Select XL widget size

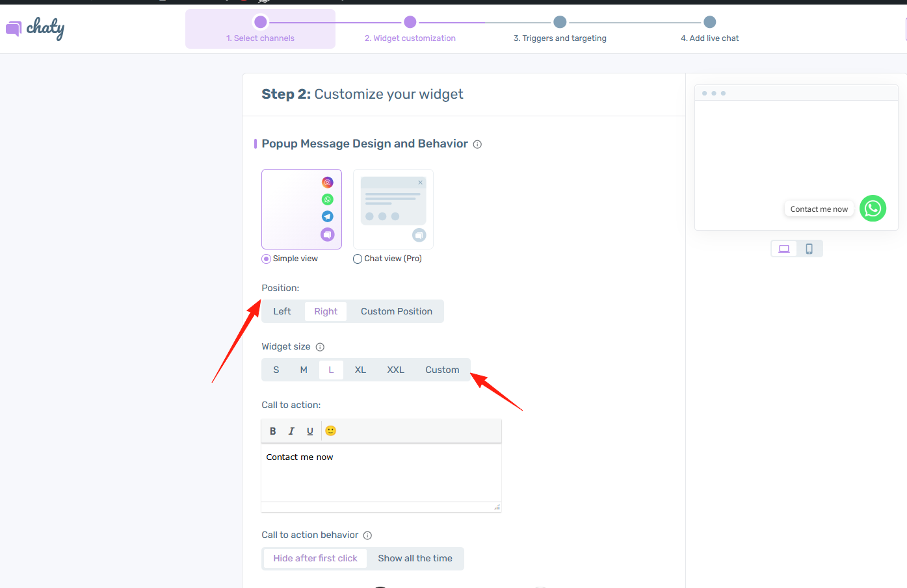[360, 370]
